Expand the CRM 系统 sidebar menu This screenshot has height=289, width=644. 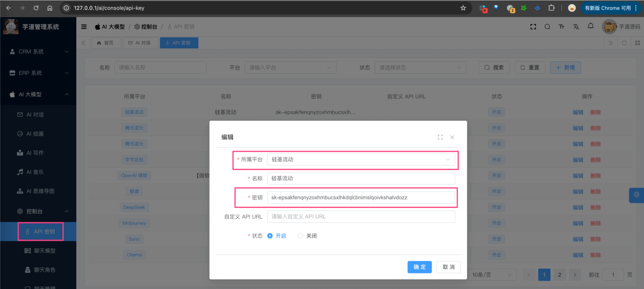38,52
